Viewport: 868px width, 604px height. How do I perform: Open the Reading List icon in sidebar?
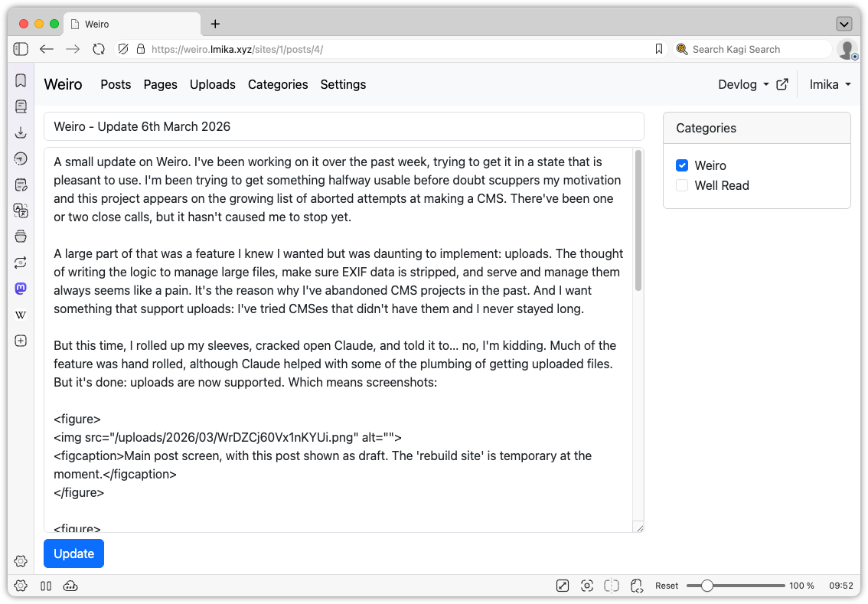pyautogui.click(x=21, y=106)
